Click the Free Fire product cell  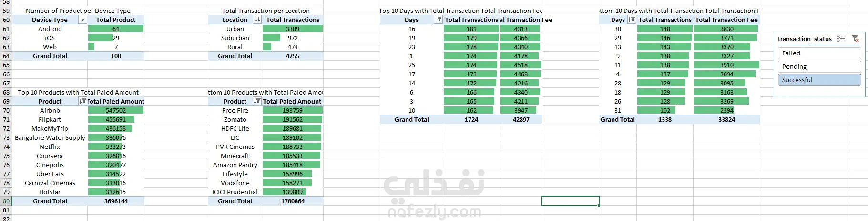pyautogui.click(x=235, y=110)
